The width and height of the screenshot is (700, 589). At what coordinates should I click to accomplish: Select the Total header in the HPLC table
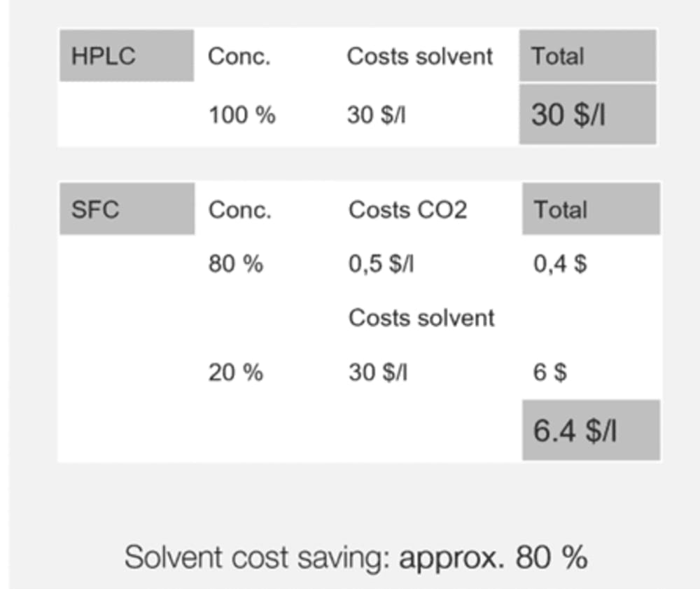(x=587, y=56)
